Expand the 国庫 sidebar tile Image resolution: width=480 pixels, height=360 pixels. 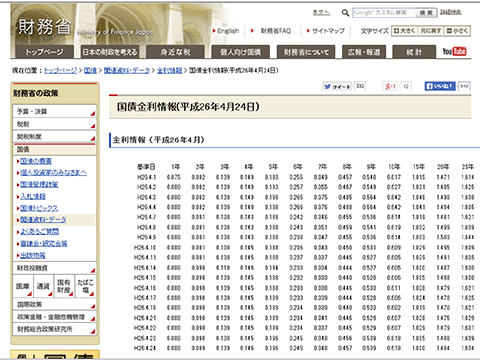click(23, 286)
